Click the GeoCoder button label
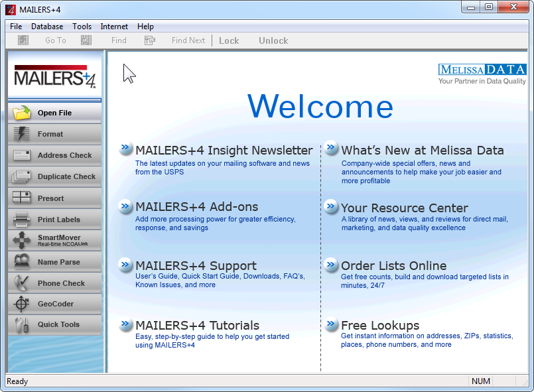 [56, 304]
